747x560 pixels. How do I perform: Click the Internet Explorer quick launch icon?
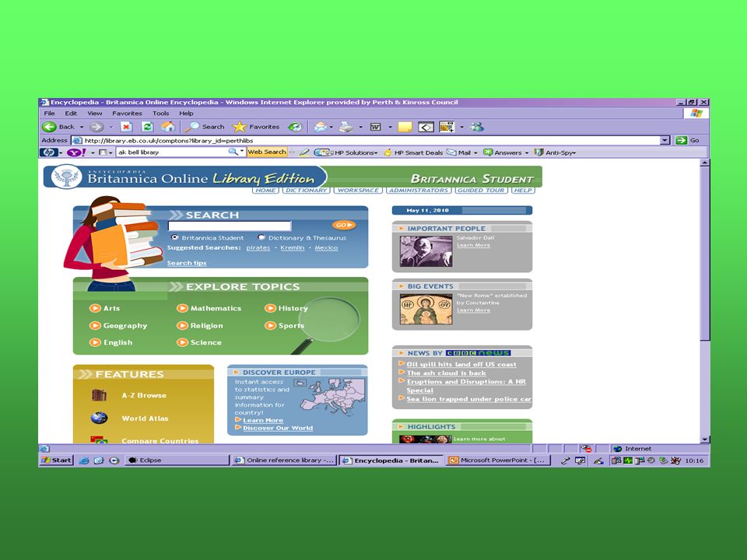pos(84,460)
